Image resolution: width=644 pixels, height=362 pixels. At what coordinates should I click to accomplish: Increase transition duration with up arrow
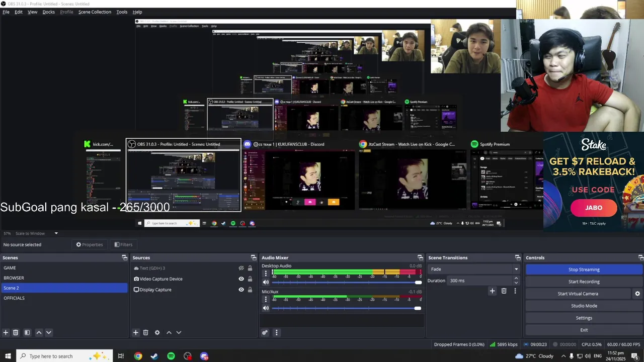pyautogui.click(x=516, y=279)
